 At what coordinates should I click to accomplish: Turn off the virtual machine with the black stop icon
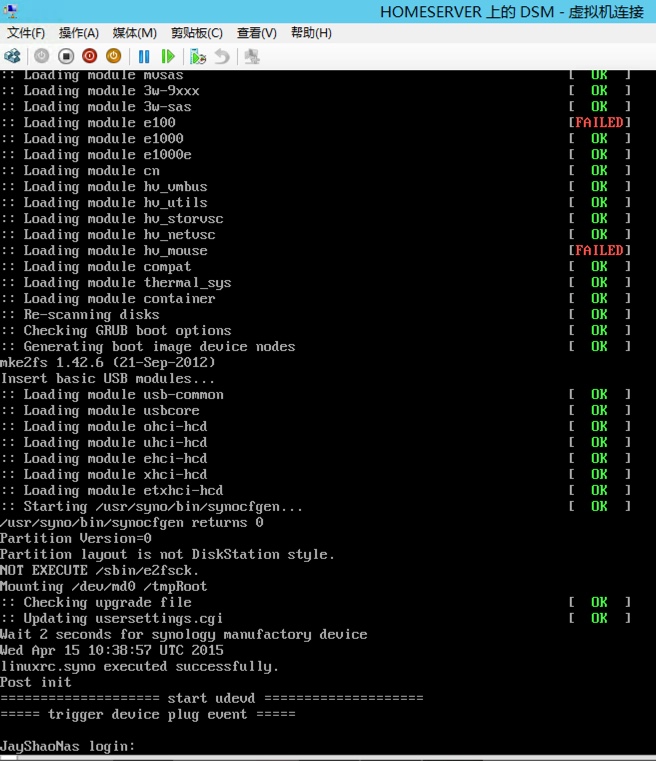(x=66, y=56)
